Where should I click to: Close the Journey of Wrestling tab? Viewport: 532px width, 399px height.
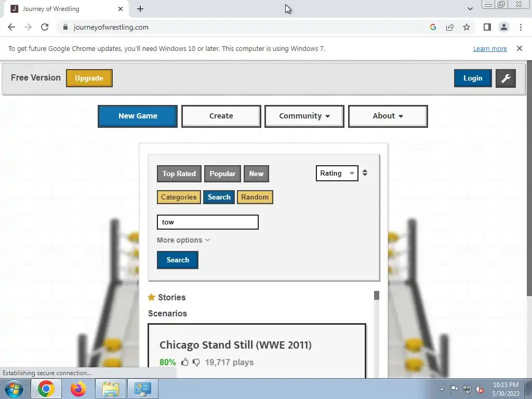(x=121, y=9)
